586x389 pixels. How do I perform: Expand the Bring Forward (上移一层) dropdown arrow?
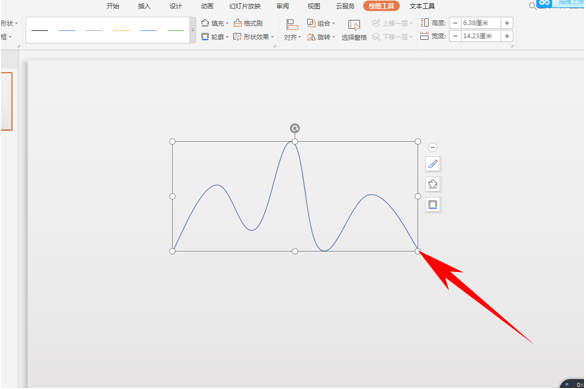pyautogui.click(x=411, y=24)
